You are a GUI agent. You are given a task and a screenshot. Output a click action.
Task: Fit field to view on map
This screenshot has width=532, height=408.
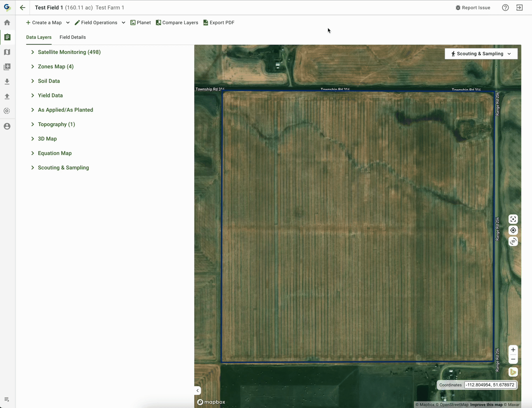pos(513,219)
